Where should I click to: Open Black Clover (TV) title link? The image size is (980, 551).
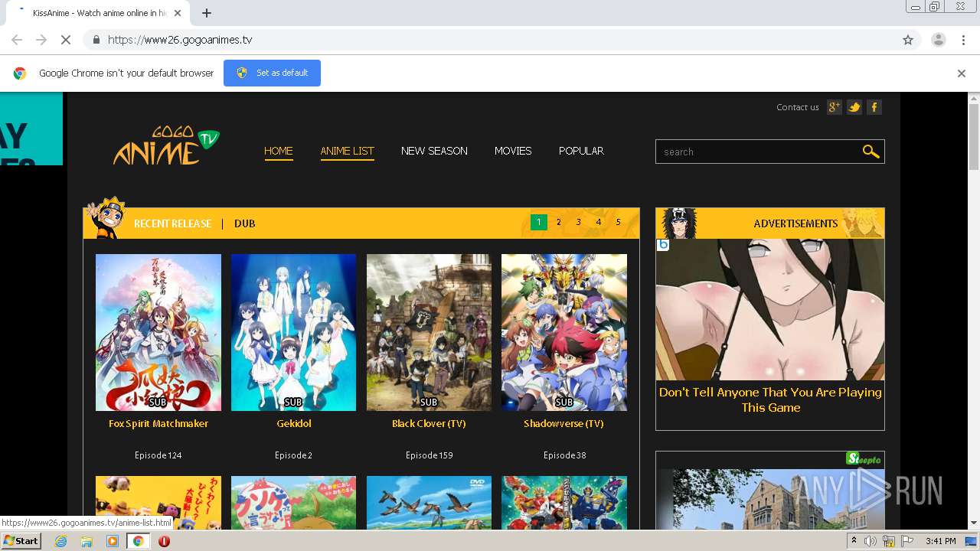[429, 423]
